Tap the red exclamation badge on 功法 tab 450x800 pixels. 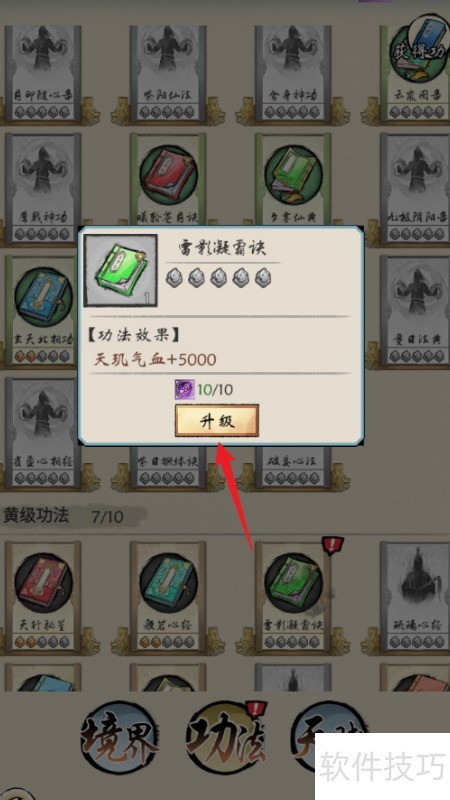(254, 709)
